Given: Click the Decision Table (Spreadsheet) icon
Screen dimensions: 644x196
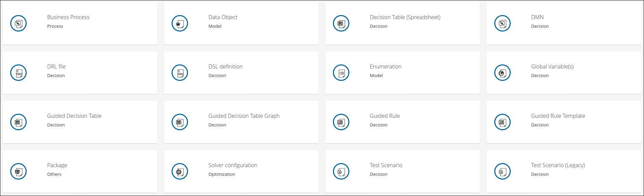Looking at the screenshot, I should click(x=341, y=23).
